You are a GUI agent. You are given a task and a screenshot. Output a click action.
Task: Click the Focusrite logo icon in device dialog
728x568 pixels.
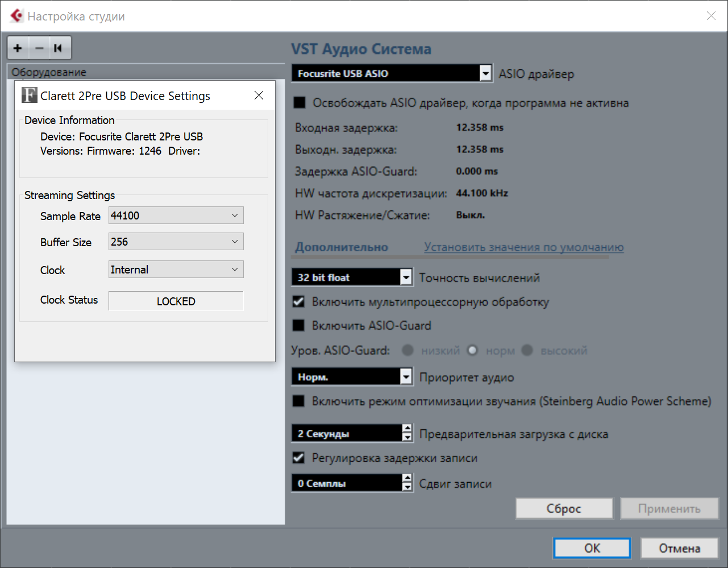[x=29, y=95]
